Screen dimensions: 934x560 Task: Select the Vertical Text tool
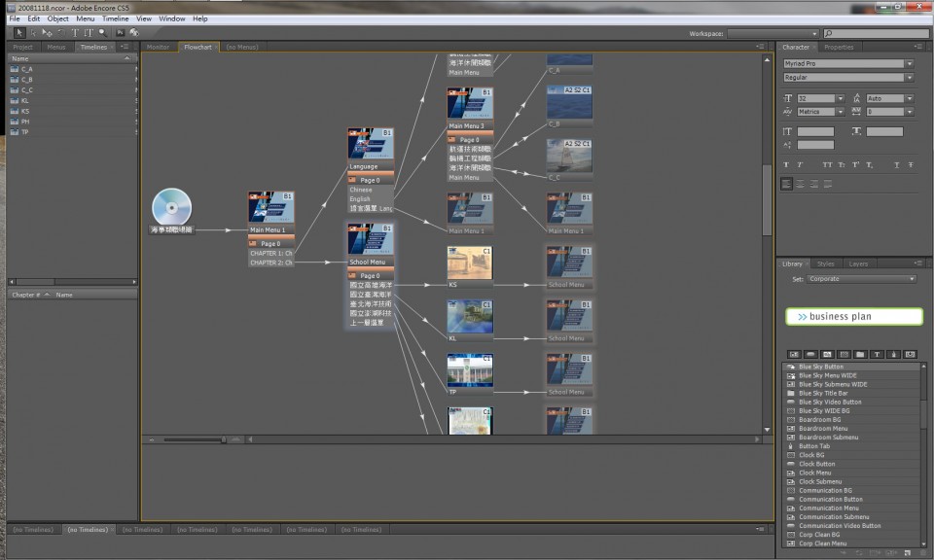[x=87, y=32]
